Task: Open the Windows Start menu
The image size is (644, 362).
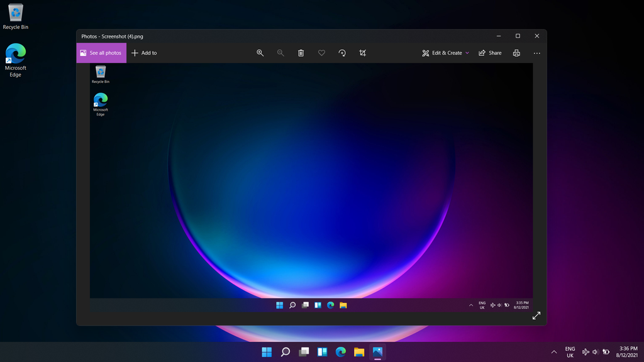Action: pos(267,352)
